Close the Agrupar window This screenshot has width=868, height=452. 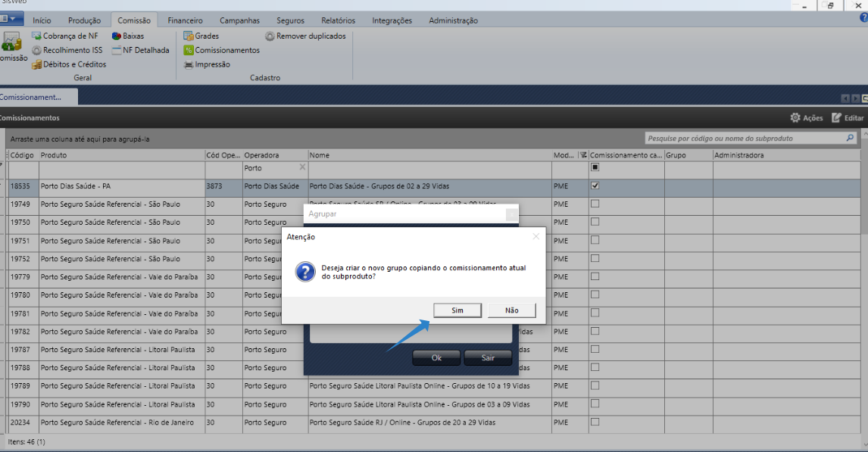click(x=512, y=214)
